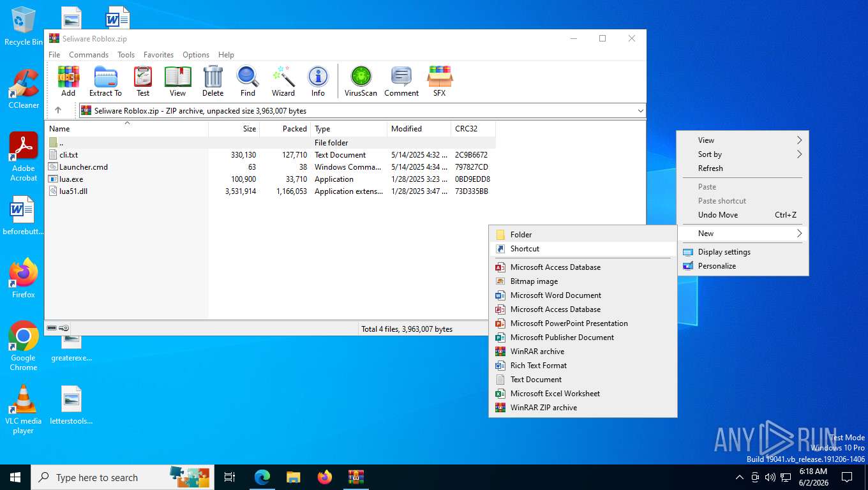Image resolution: width=868 pixels, height=490 pixels.
Task: Open VLC media player shortcut
Action: tap(24, 410)
